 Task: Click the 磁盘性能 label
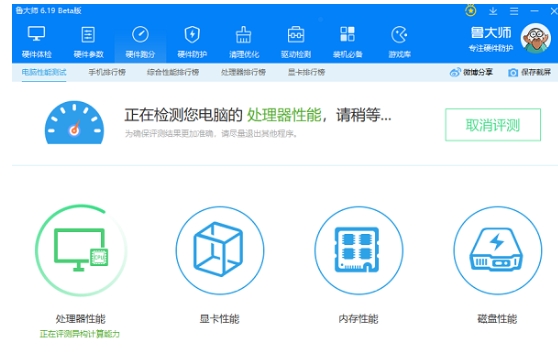pos(497,319)
